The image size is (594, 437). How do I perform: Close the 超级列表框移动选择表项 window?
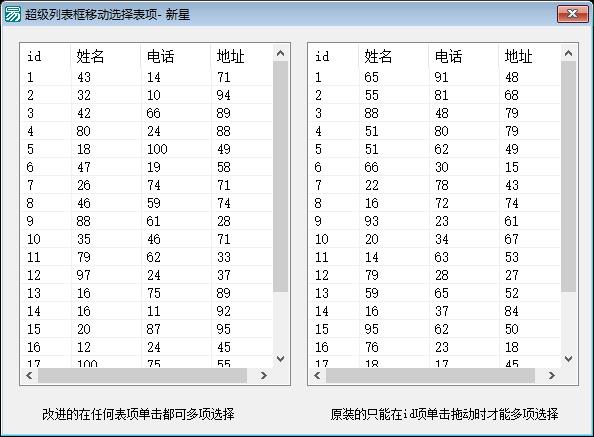[572, 14]
